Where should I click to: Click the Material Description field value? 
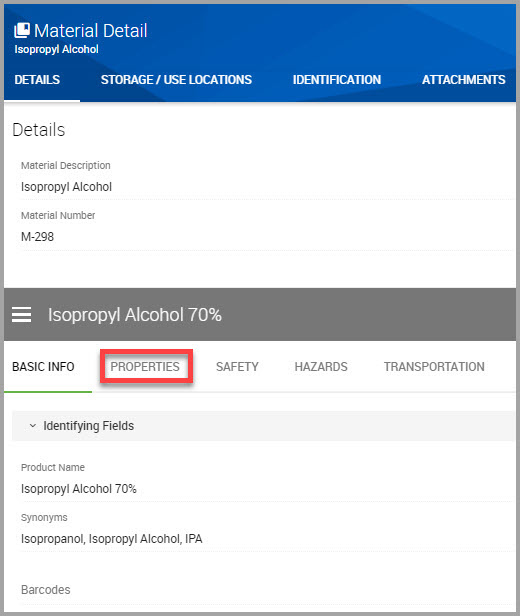tap(66, 187)
